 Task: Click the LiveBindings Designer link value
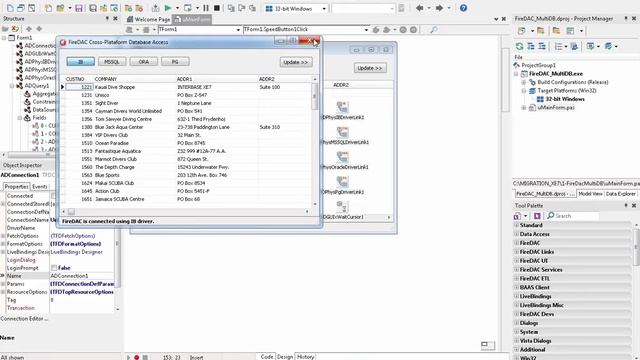pos(77,252)
